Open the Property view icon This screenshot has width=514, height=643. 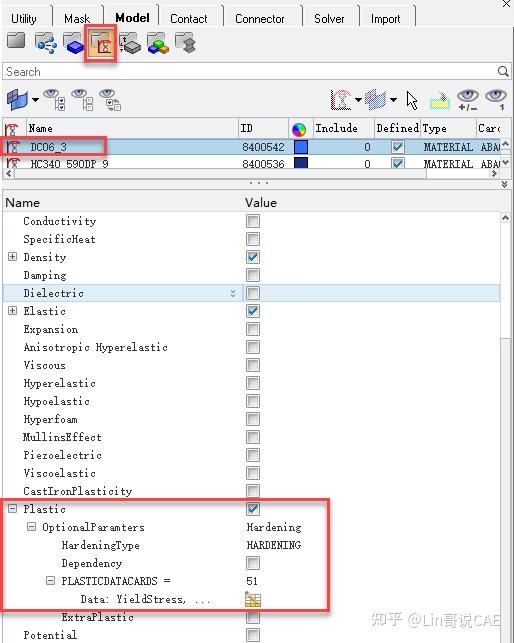[130, 43]
